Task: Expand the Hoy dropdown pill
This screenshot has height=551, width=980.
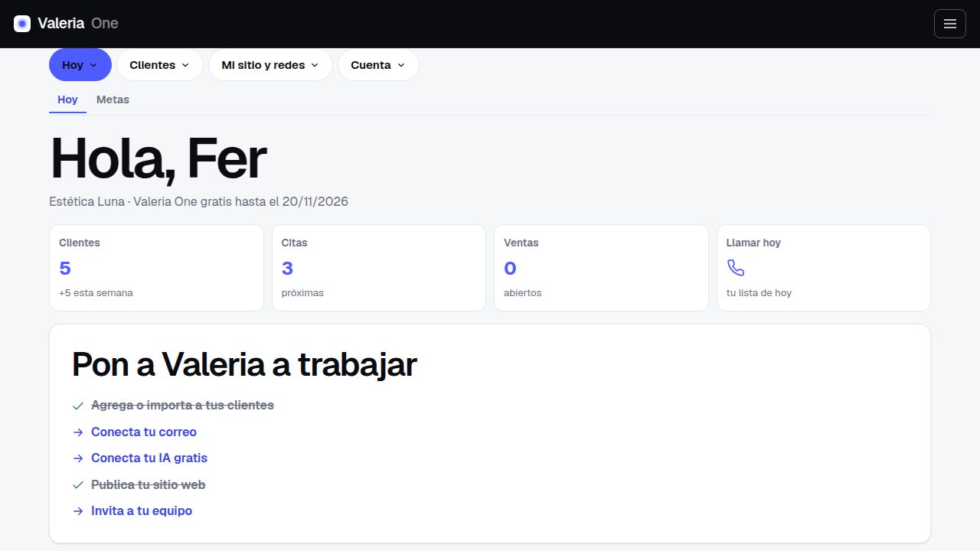Action: coord(80,65)
